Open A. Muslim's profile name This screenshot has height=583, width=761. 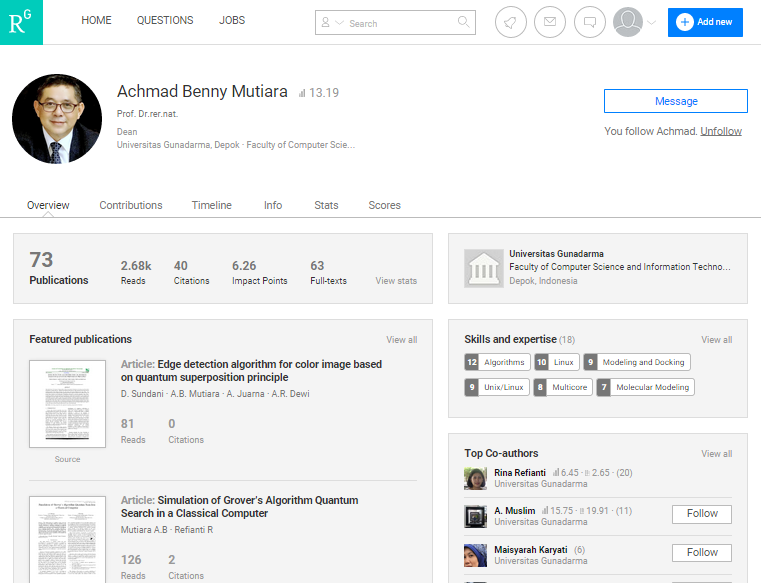pos(514,511)
